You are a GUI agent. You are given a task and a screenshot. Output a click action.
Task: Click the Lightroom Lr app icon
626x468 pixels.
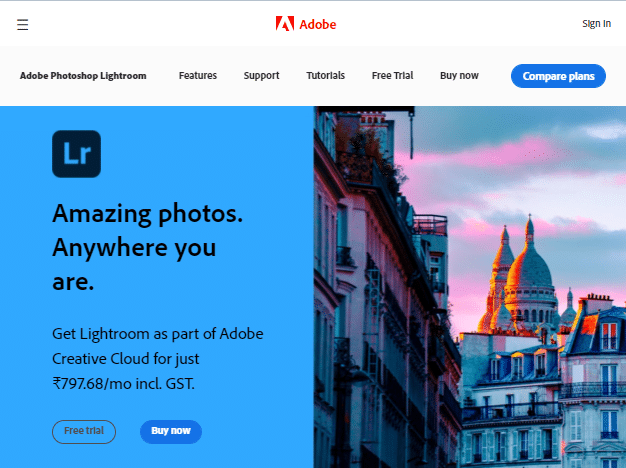point(76,154)
